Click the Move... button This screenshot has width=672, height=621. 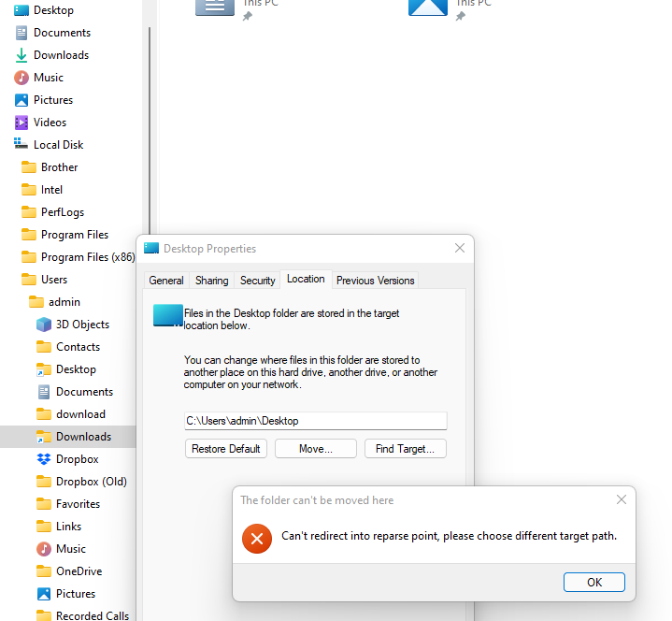pos(315,449)
